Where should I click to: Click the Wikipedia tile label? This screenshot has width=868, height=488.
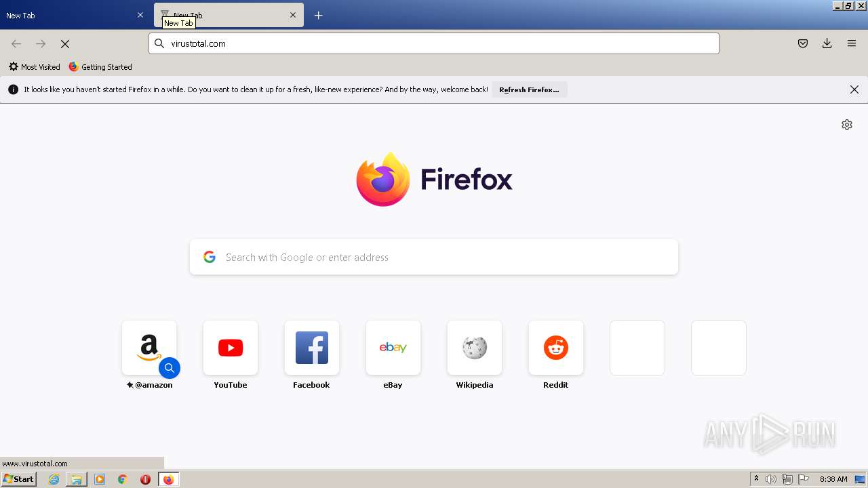[x=475, y=385]
